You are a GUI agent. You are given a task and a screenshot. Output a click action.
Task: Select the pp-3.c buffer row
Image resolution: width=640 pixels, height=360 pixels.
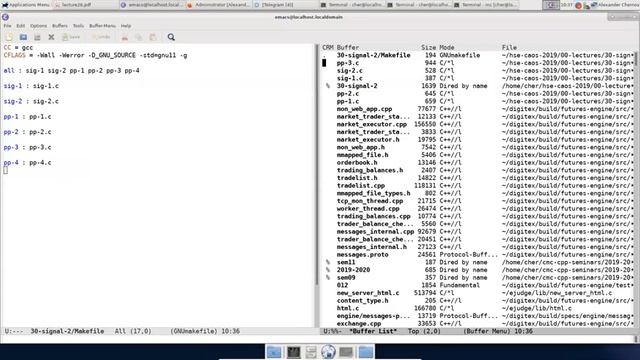tap(478, 63)
